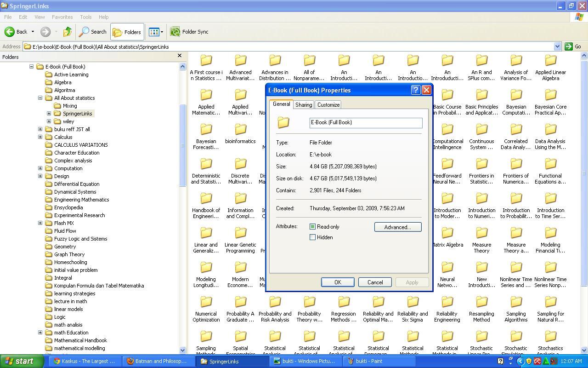This screenshot has height=368, width=588.
Task: Click the folder icon in the Properties dialog
Action: pyautogui.click(x=283, y=122)
